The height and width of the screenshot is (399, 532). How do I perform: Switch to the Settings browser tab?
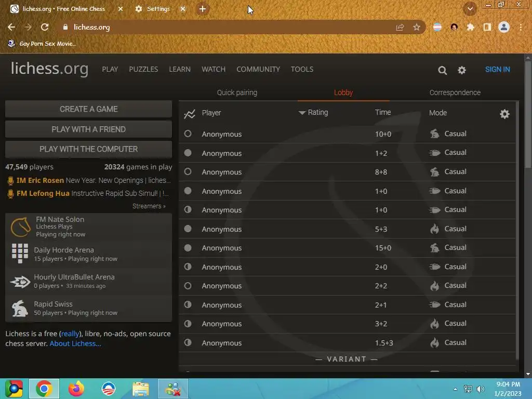158,9
